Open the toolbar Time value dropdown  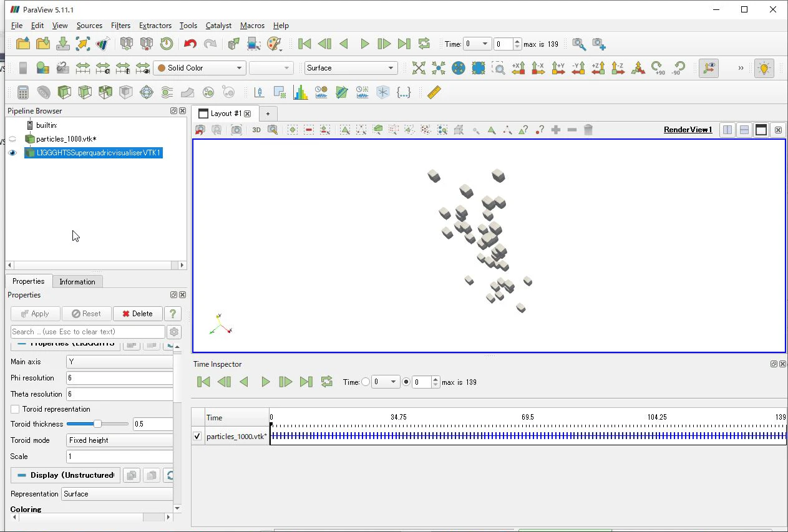tap(477, 44)
